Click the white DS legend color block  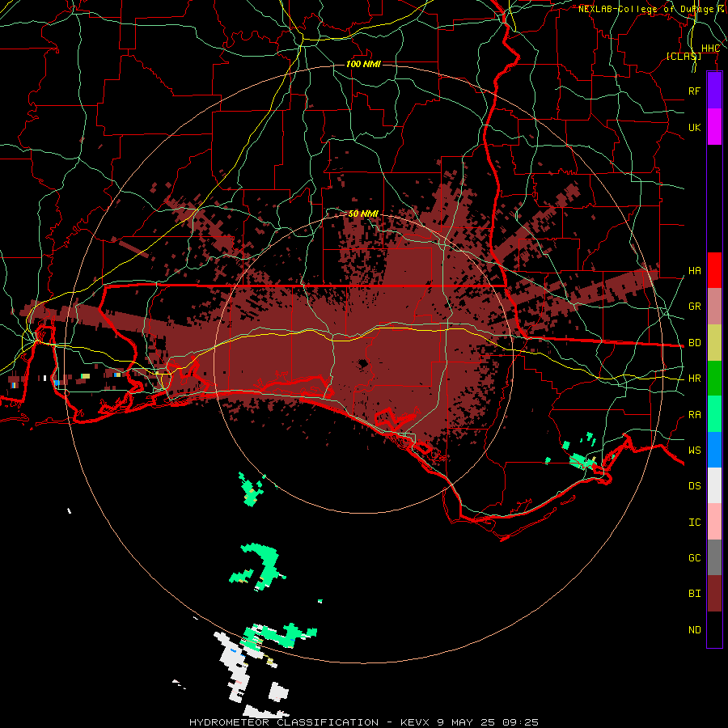point(714,485)
